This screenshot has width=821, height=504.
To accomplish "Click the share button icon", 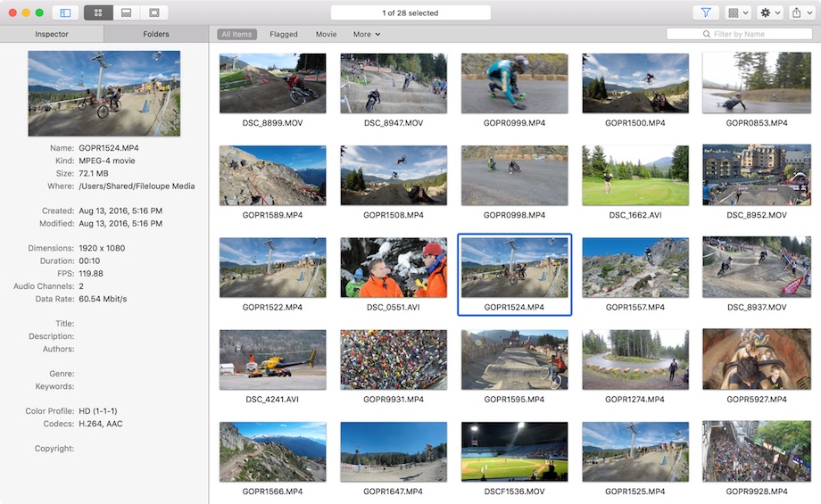I will (x=796, y=12).
